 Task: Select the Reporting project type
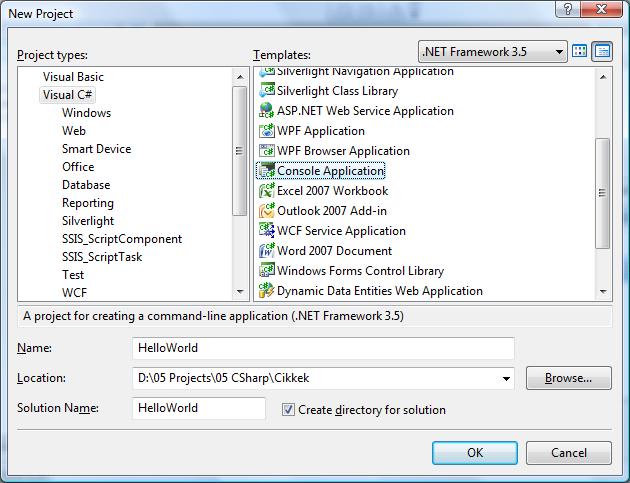[x=88, y=203]
